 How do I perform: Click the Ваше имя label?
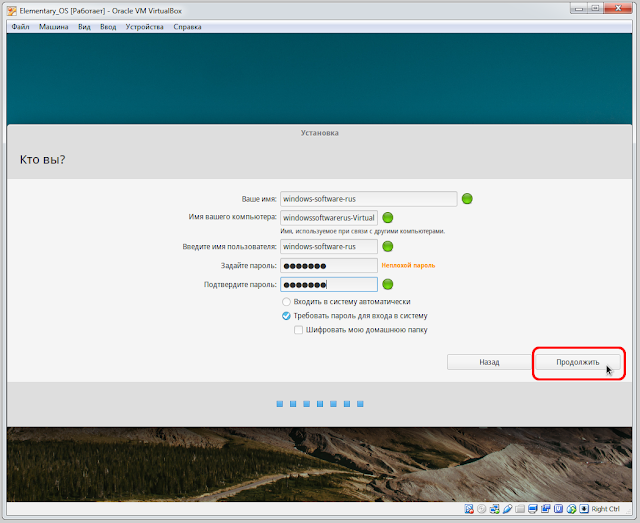(259, 199)
